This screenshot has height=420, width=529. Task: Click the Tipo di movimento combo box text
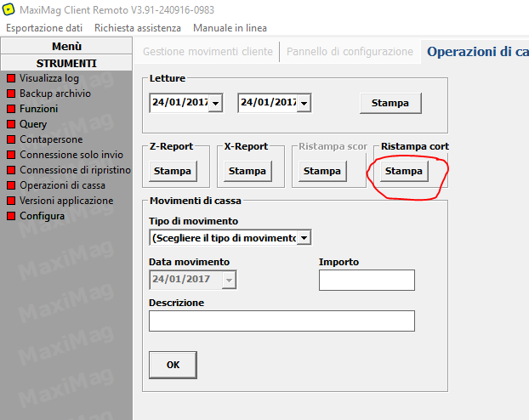point(224,238)
